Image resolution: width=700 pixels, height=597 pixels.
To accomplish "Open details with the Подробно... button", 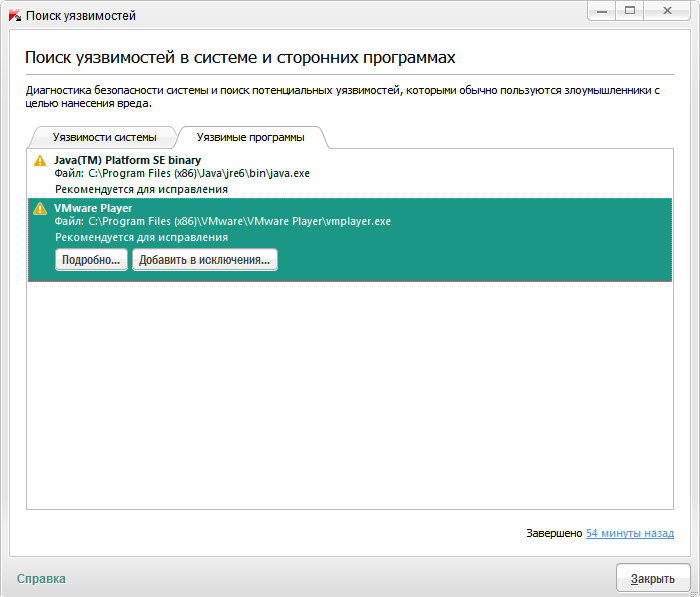I will (x=91, y=260).
